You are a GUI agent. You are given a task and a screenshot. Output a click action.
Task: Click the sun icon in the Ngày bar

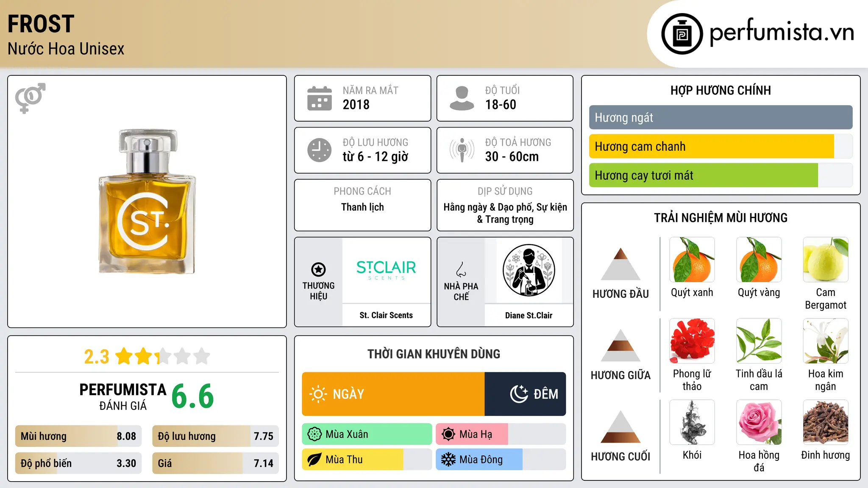click(318, 394)
